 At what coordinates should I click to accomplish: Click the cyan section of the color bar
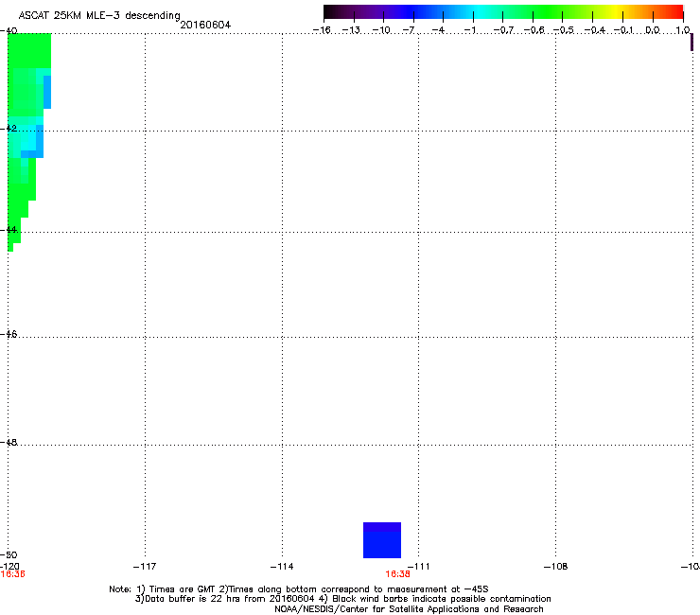point(478,11)
